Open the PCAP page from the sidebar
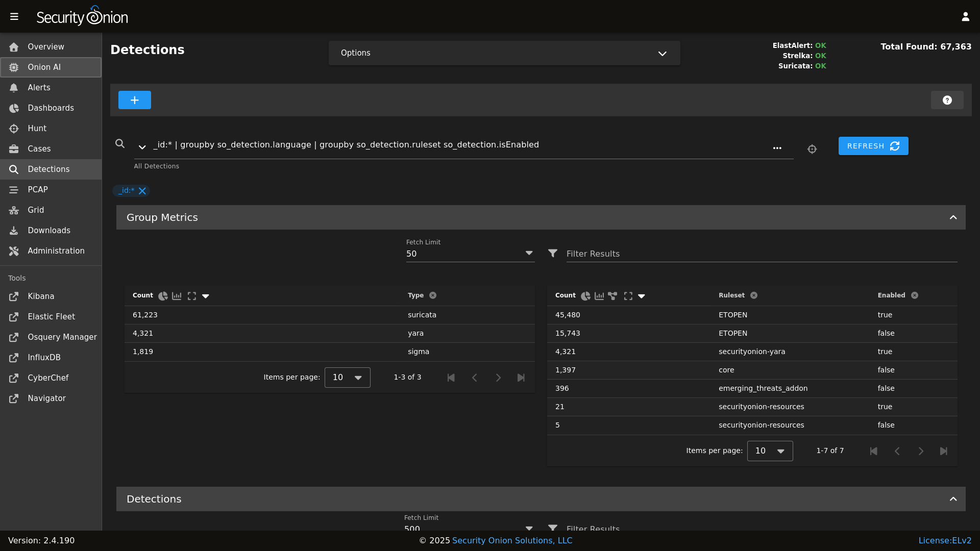 click(x=38, y=190)
